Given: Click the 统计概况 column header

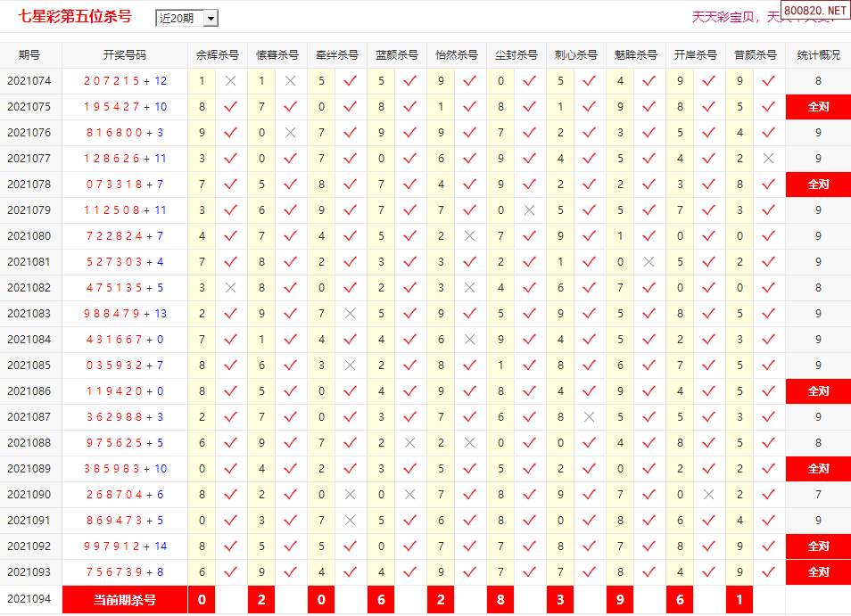Looking at the screenshot, I should tap(818, 54).
